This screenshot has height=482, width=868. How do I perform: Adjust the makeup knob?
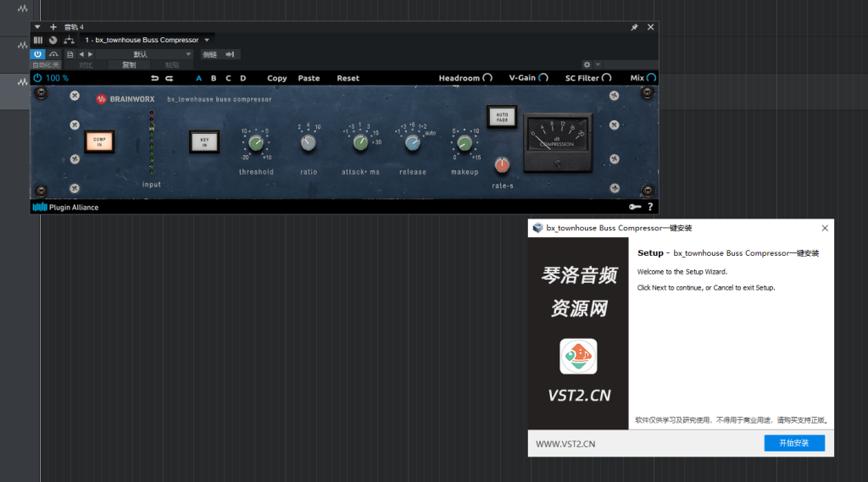pos(465,143)
